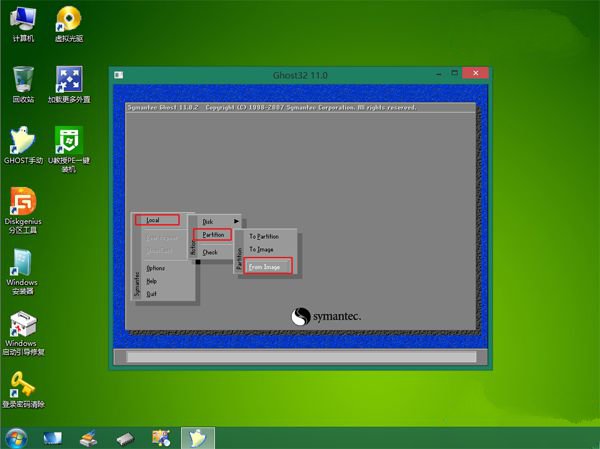The image size is (600, 449).
Task: Choose Help in the Symantec menu
Action: point(152,281)
